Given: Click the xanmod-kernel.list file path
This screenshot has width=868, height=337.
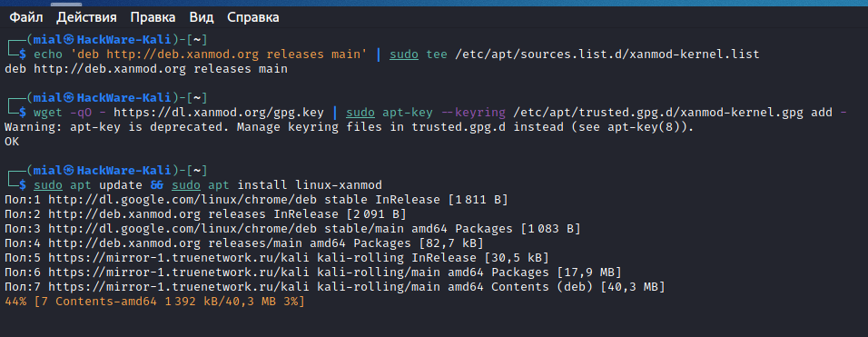Looking at the screenshot, I should 607,55.
